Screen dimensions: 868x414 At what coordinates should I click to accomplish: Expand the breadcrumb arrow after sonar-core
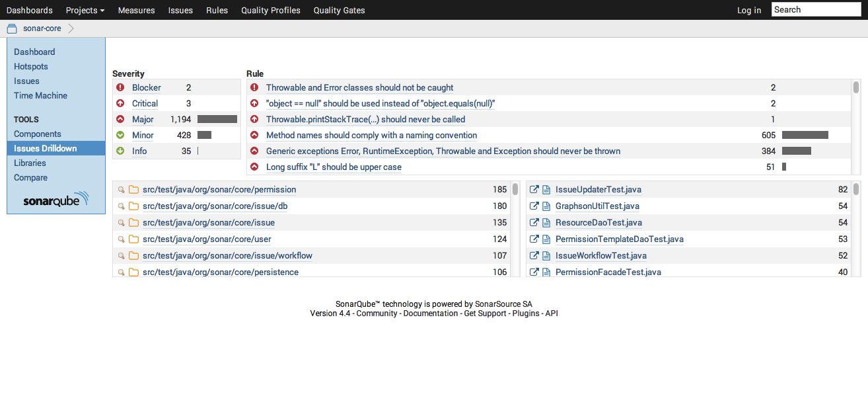pos(71,28)
